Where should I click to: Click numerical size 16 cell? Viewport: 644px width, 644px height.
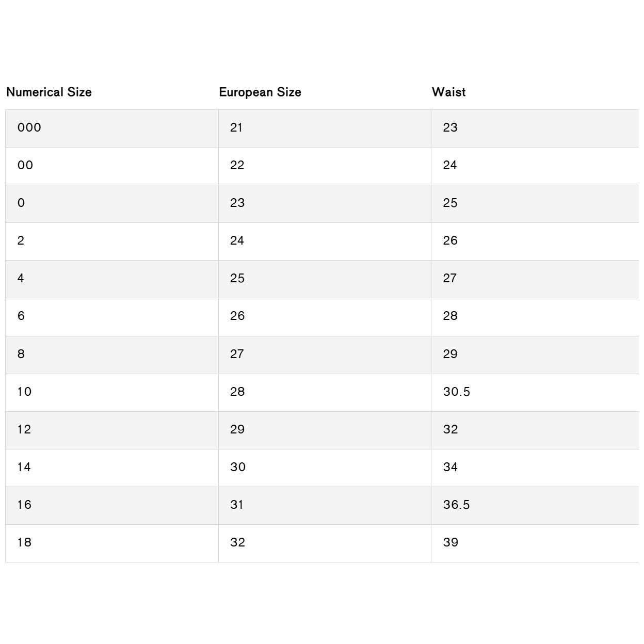112,506
